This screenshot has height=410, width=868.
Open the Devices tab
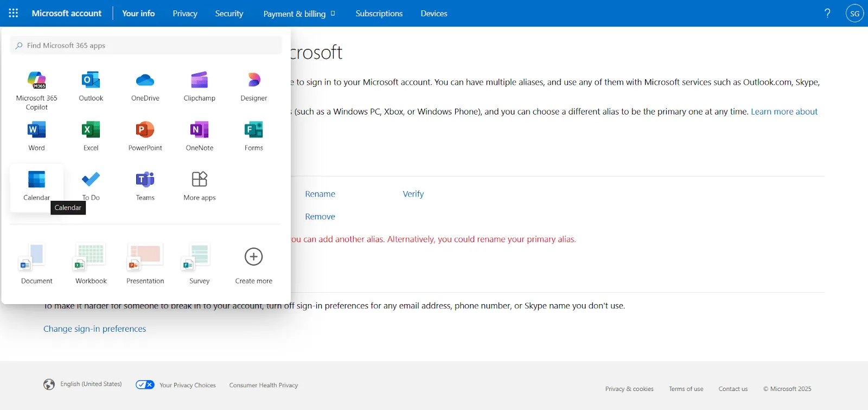pos(434,13)
